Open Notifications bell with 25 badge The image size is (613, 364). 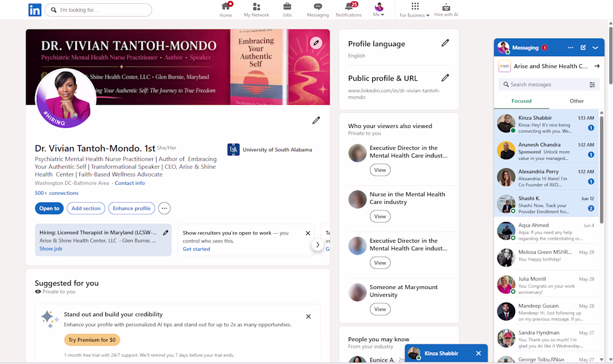[349, 9]
